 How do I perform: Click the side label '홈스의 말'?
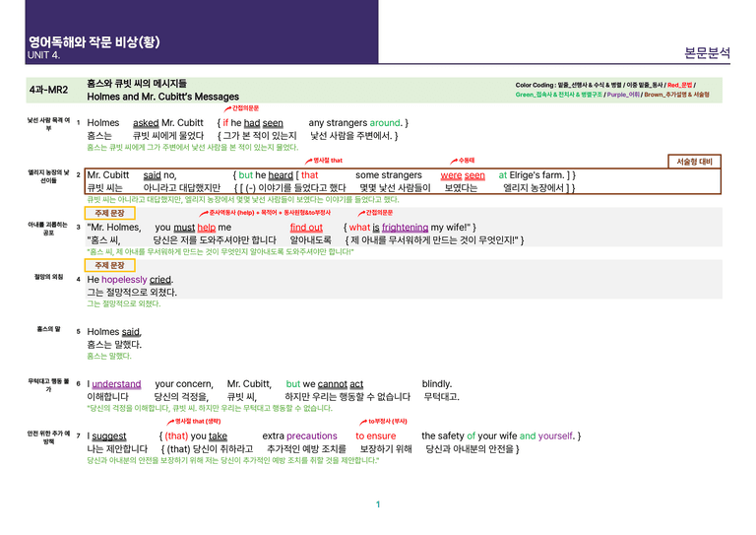(x=48, y=329)
